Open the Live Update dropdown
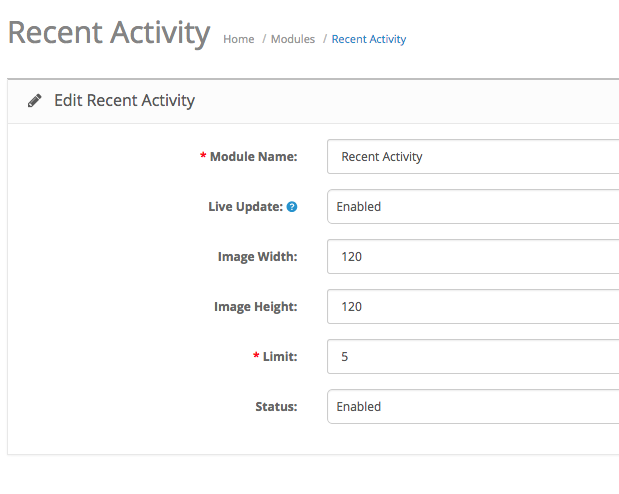The image size is (619, 494). coord(473,207)
